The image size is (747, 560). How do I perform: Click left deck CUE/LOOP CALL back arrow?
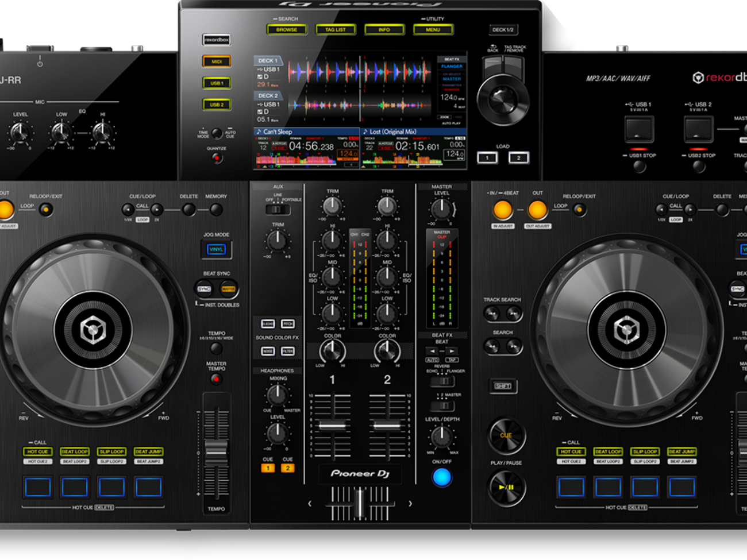point(128,210)
